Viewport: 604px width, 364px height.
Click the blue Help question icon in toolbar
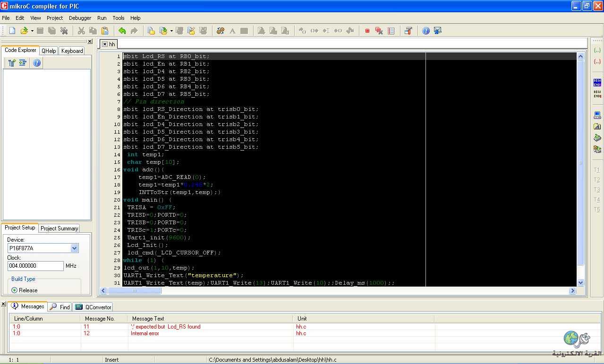point(426,31)
